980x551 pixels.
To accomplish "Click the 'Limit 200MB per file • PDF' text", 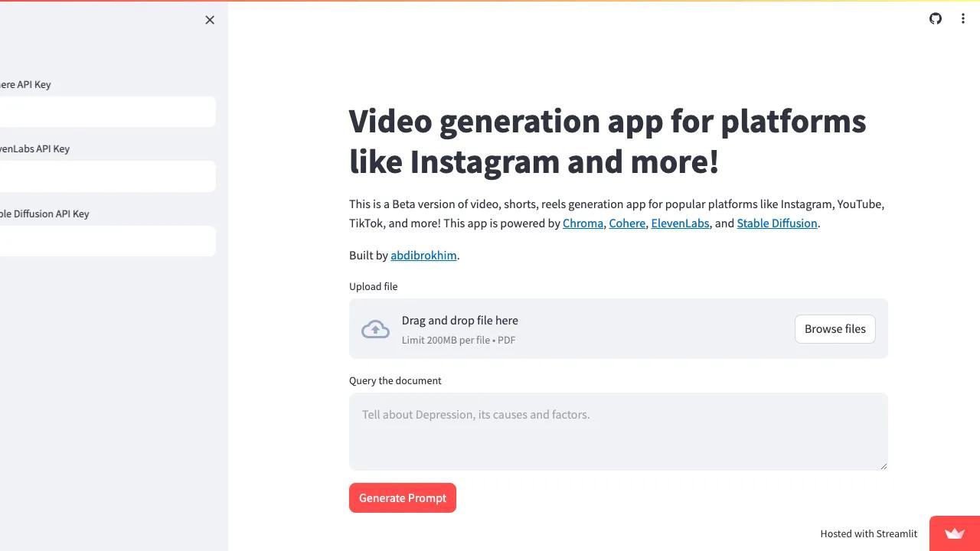I will coord(459,340).
